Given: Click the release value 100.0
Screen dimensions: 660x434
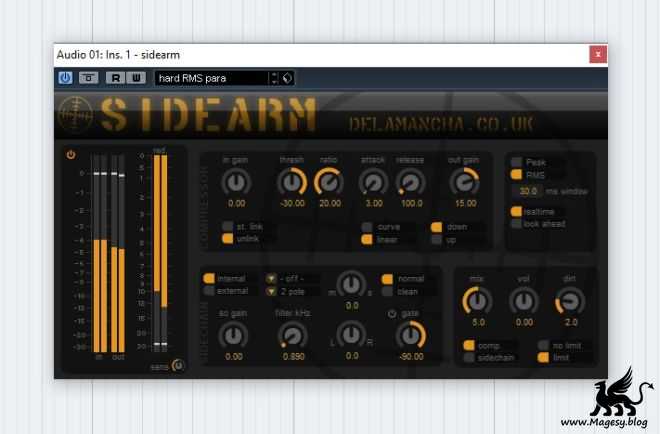Looking at the screenshot, I should tap(412, 203).
